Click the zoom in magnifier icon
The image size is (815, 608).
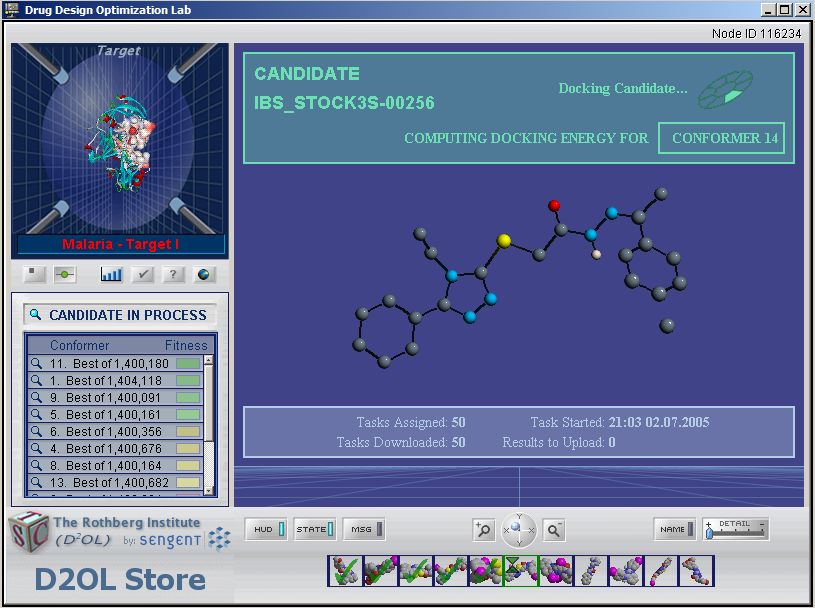[x=484, y=530]
